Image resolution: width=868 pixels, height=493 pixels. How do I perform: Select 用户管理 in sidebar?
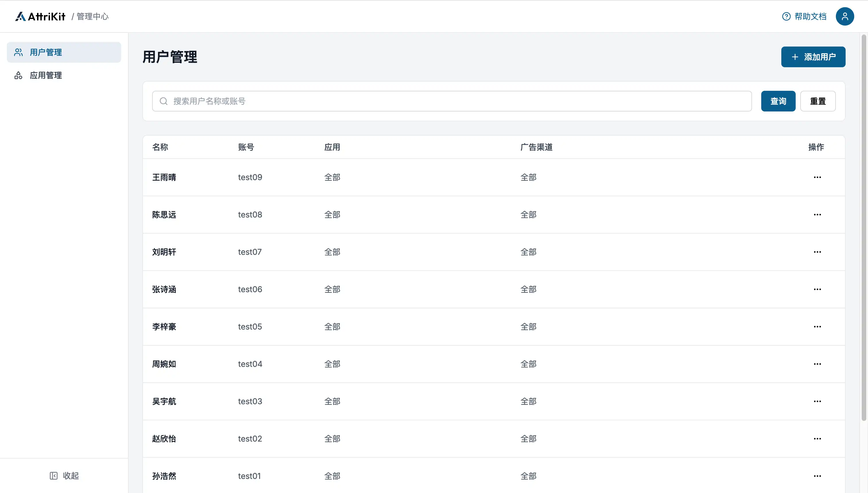point(46,52)
